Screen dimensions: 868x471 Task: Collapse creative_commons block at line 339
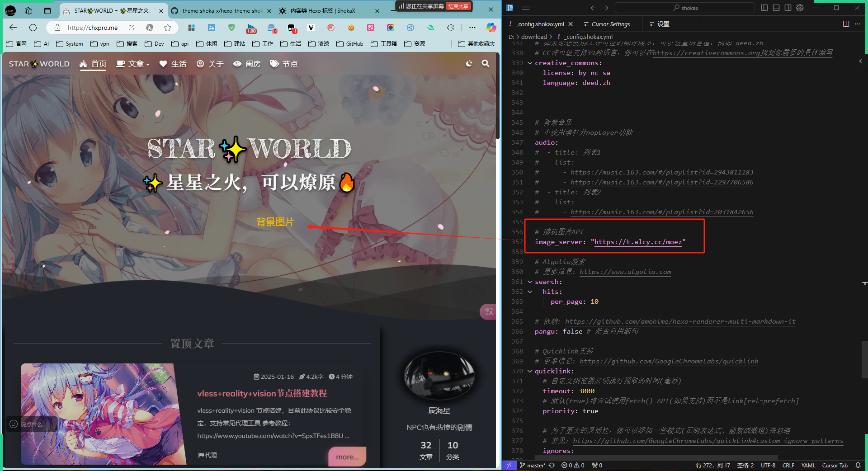pos(530,63)
